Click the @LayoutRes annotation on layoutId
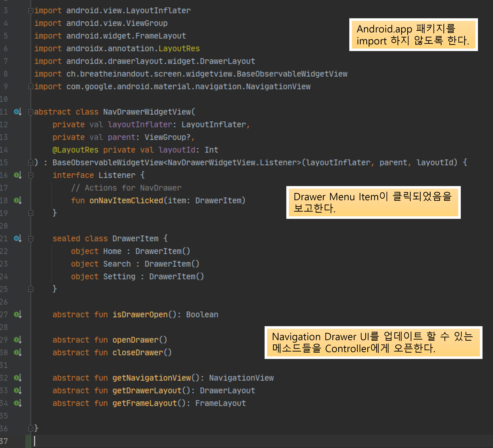 [75, 150]
